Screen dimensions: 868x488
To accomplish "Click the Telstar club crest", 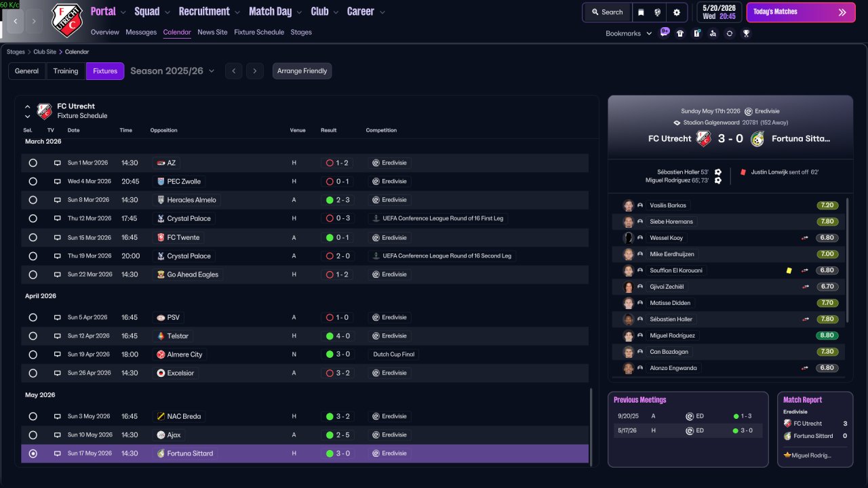I will coord(161,336).
